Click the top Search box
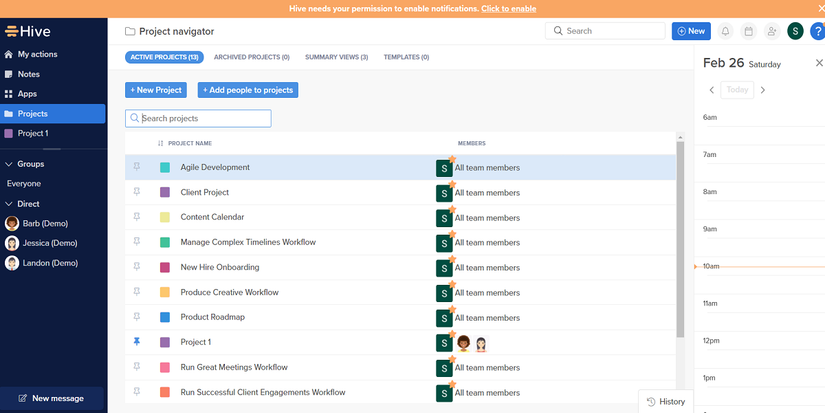Screen dimensions: 825x413 (x=605, y=31)
